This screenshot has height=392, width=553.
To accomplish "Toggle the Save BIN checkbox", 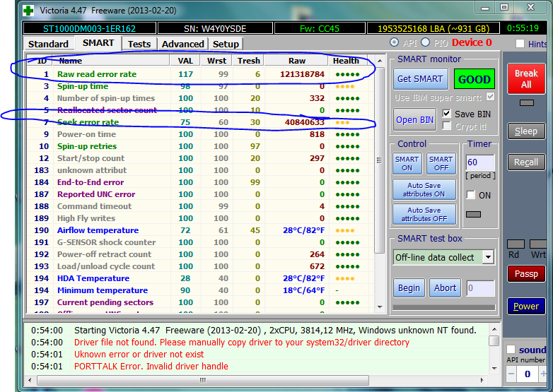I will click(447, 114).
